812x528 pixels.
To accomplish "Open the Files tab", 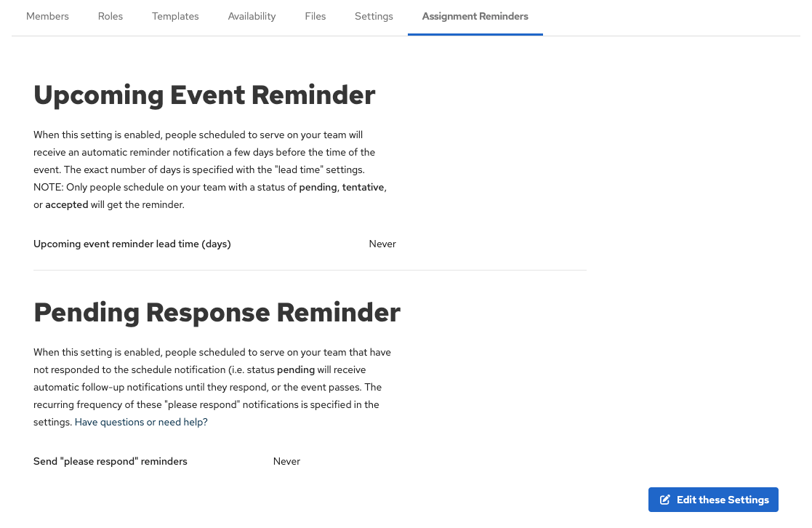I will tap(315, 16).
